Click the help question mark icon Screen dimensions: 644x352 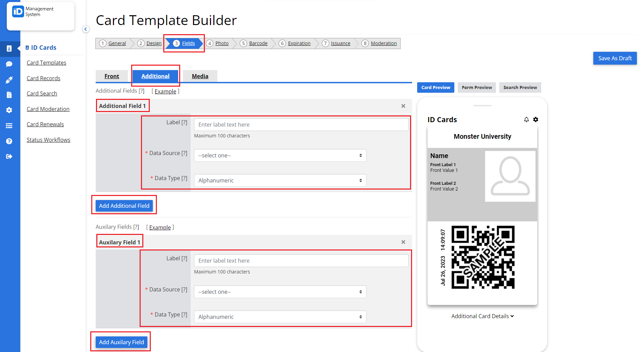click(x=10, y=141)
